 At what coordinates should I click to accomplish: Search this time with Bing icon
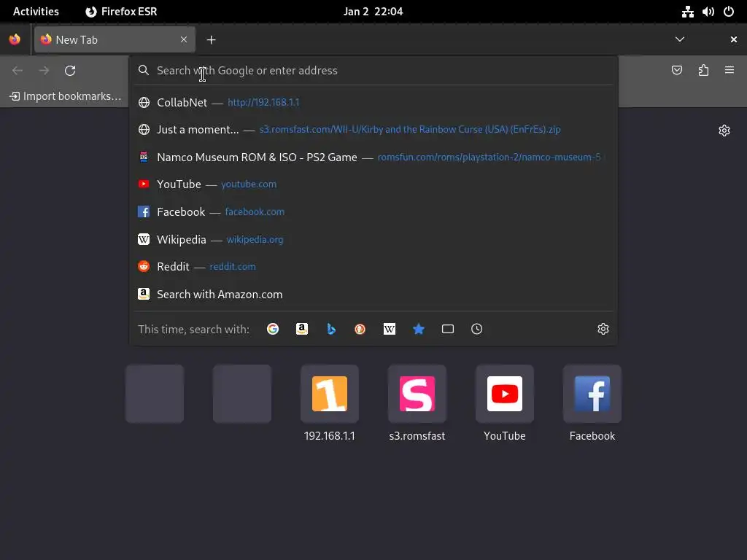click(331, 329)
